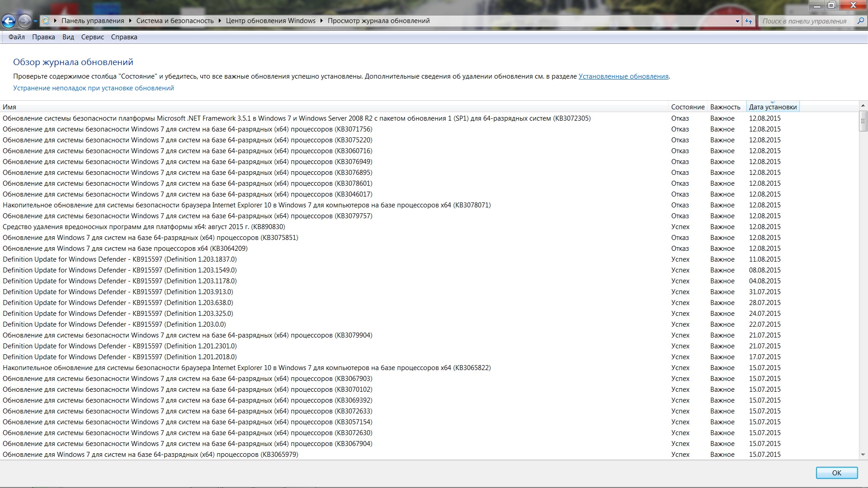Sort by 'Дата установки' column header

point(773,107)
